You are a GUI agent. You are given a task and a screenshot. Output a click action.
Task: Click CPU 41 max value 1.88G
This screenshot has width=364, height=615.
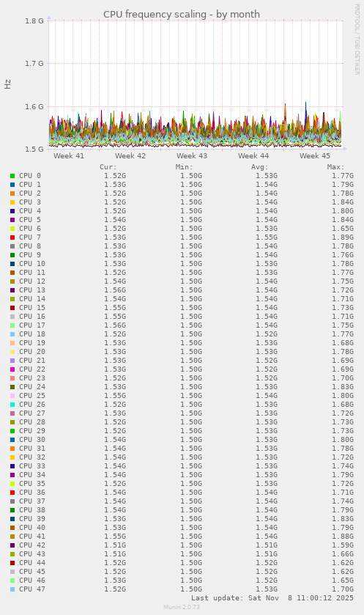click(343, 536)
